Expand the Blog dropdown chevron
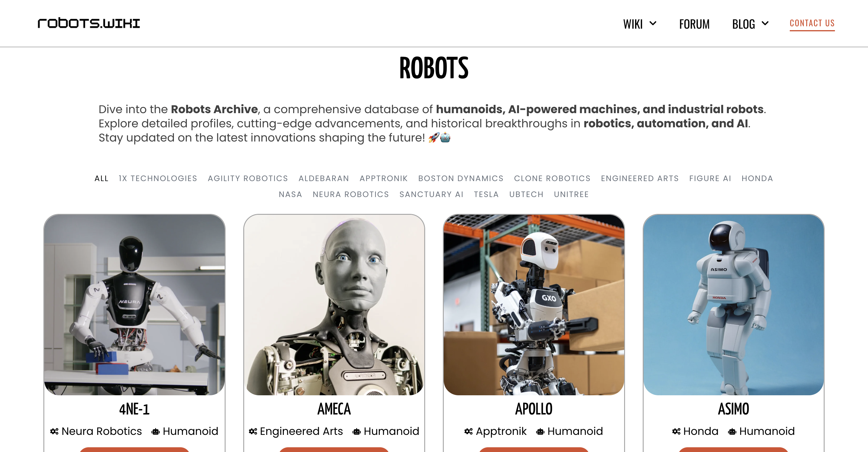Screen dimensions: 868x452 point(765,23)
